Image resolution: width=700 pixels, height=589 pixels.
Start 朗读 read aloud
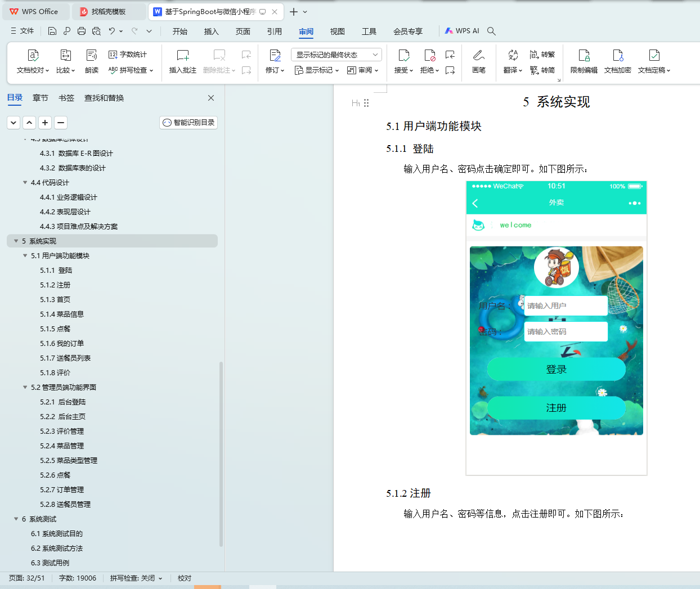(x=92, y=62)
